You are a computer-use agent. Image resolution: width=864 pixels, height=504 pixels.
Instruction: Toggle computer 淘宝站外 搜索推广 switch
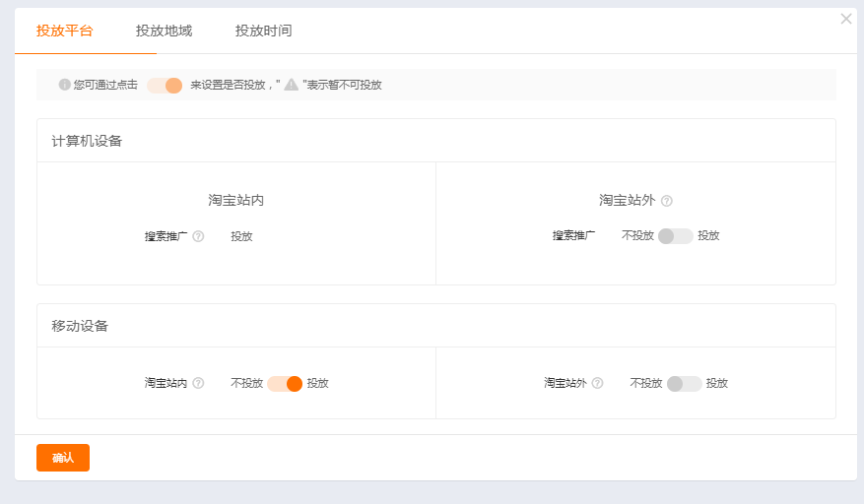coord(675,236)
